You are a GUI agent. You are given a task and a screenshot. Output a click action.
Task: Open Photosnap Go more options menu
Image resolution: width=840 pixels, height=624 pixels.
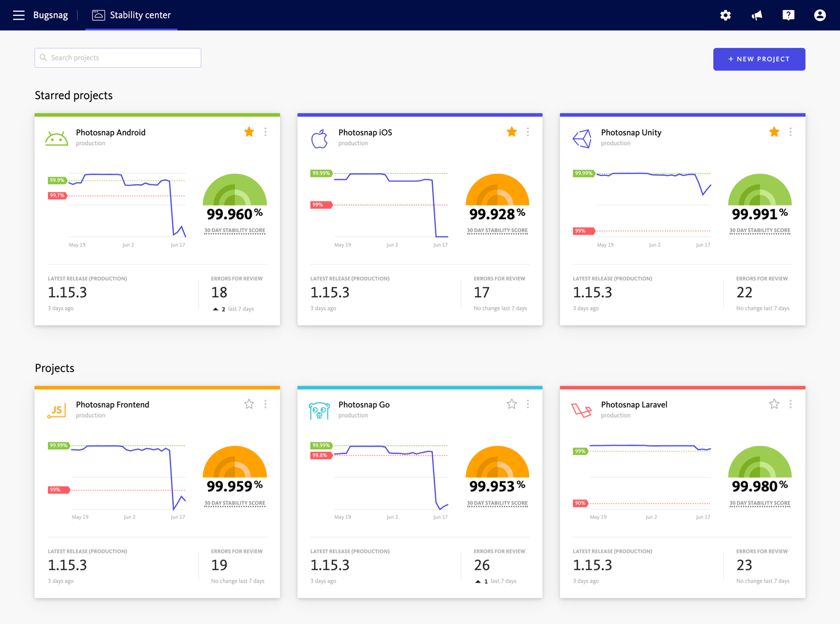[x=528, y=404]
